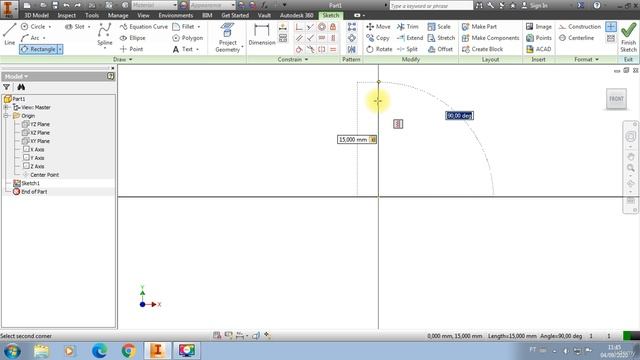
Task: Click Sign In link
Action: (535, 5)
